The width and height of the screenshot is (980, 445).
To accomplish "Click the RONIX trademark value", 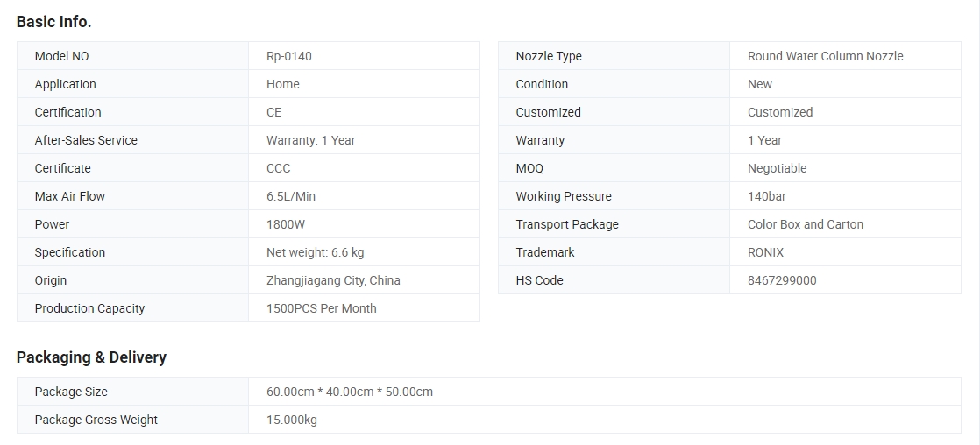I will [x=765, y=252].
